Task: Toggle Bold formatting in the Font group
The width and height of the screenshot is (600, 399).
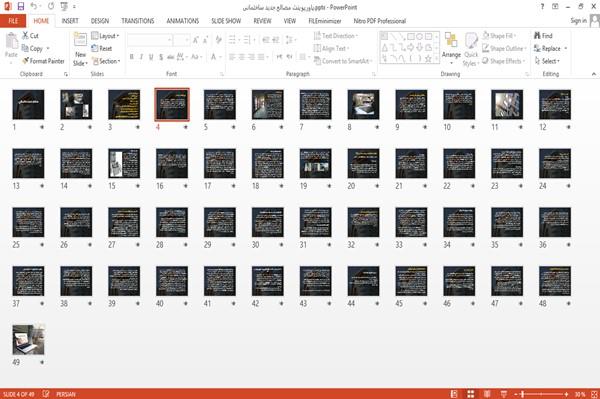Action: [132, 57]
